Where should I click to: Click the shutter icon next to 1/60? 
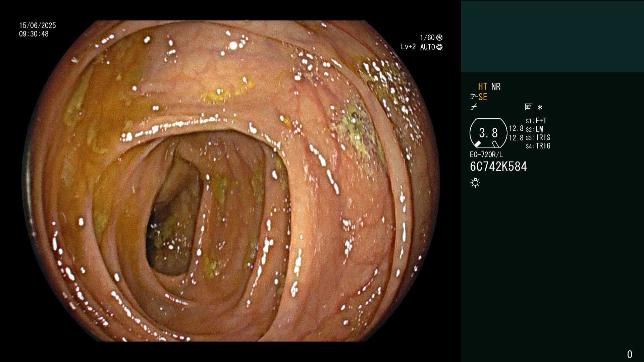439,38
